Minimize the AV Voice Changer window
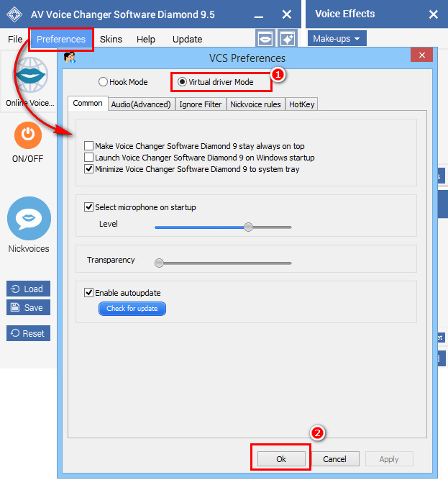This screenshot has width=448, height=480. (x=259, y=17)
